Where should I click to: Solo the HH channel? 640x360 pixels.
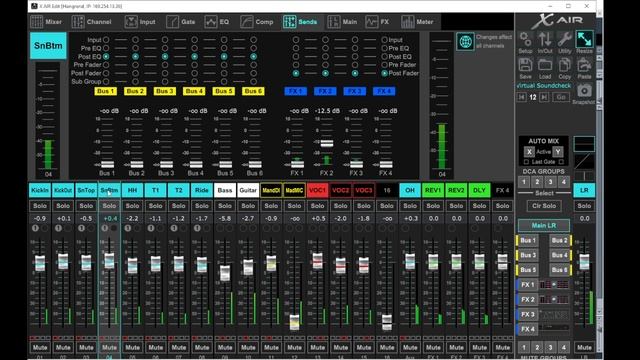pyautogui.click(x=132, y=206)
